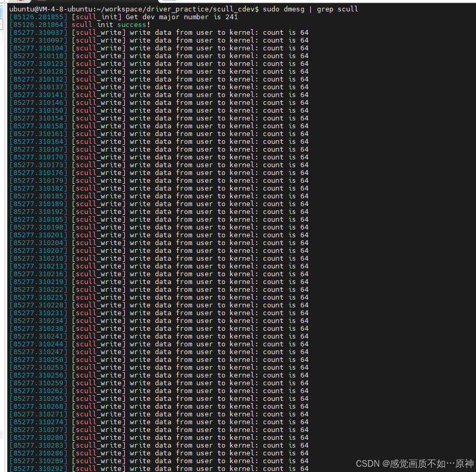Click the log line stamped 85277.310158
The image size is (476, 472).
(159, 126)
